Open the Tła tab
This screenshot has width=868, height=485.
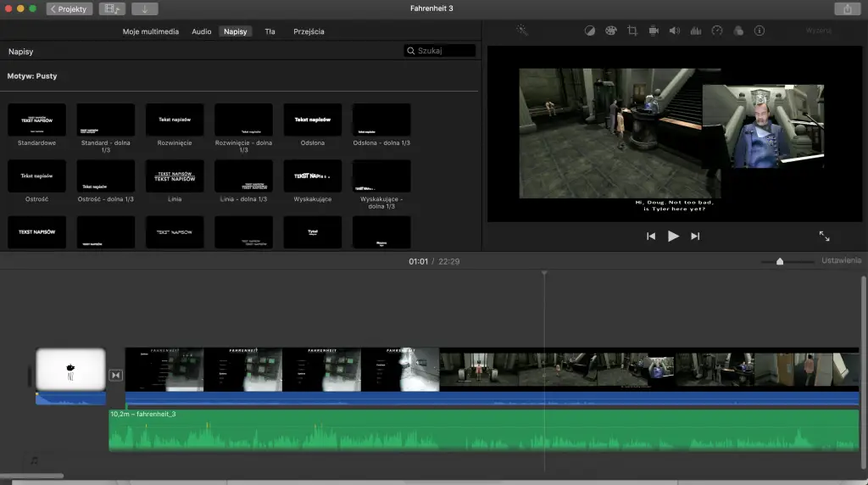(270, 31)
